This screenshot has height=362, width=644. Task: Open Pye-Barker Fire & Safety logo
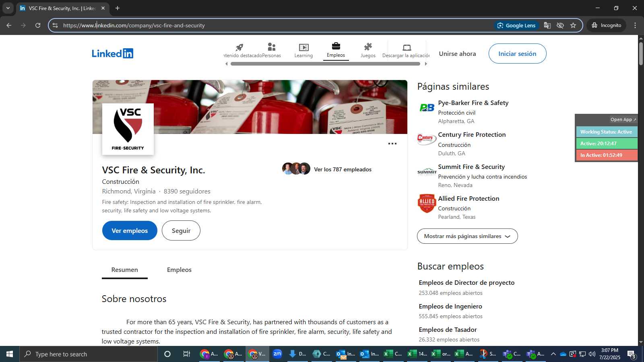[x=427, y=107]
